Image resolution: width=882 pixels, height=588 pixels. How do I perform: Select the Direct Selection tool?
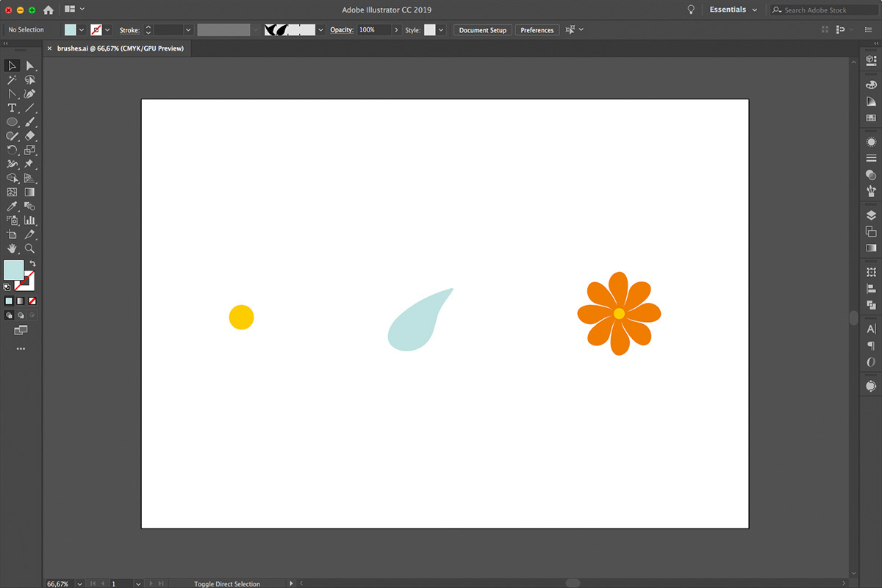coord(30,66)
